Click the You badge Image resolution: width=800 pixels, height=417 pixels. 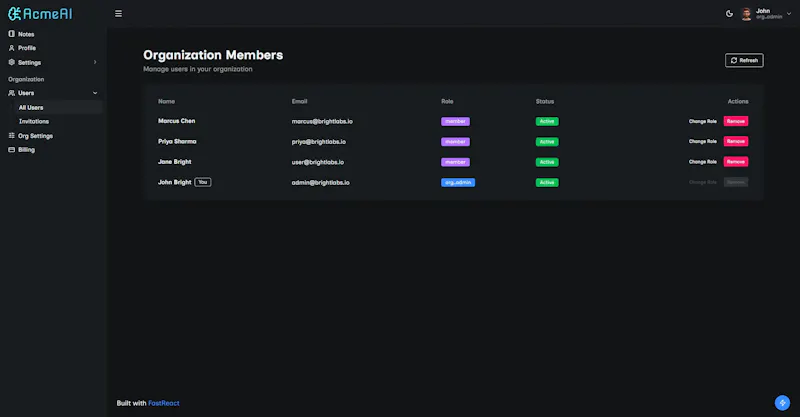[203, 182]
